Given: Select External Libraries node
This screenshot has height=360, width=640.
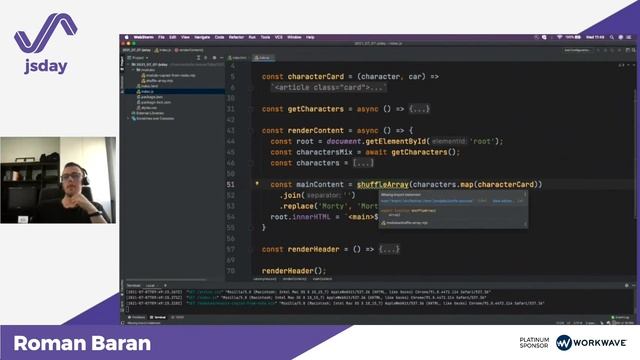Looking at the screenshot, I should [x=147, y=113].
